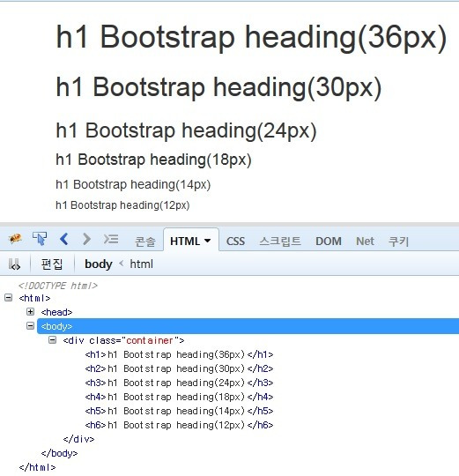Image resolution: width=459 pixels, height=476 pixels.
Task: Switch to the DOM tab
Action: [x=329, y=242]
